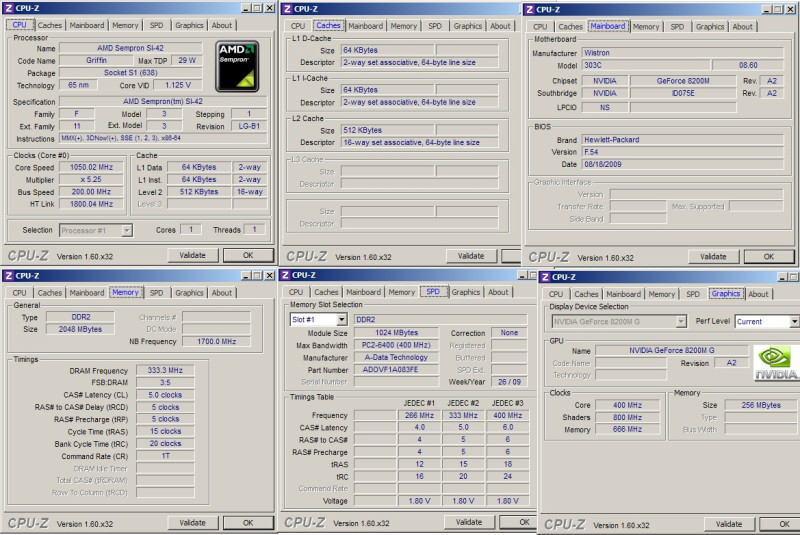Click the Z title icon of the CPU-tab window

coord(9,8)
